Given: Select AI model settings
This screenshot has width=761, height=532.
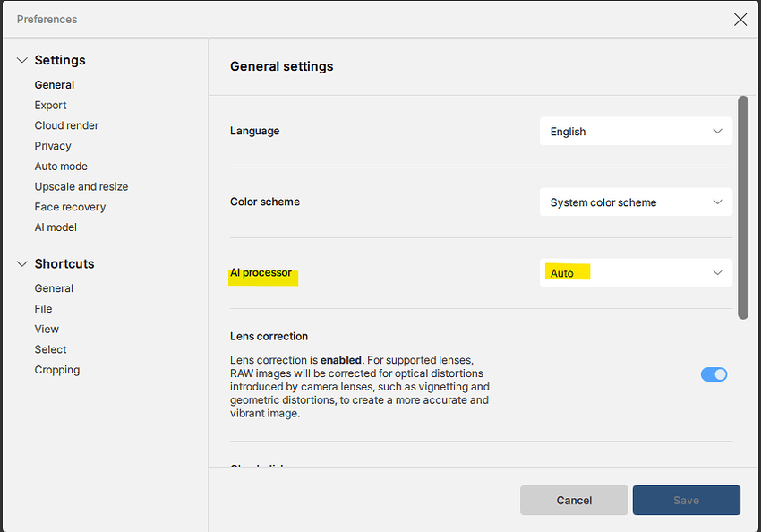Looking at the screenshot, I should [56, 227].
